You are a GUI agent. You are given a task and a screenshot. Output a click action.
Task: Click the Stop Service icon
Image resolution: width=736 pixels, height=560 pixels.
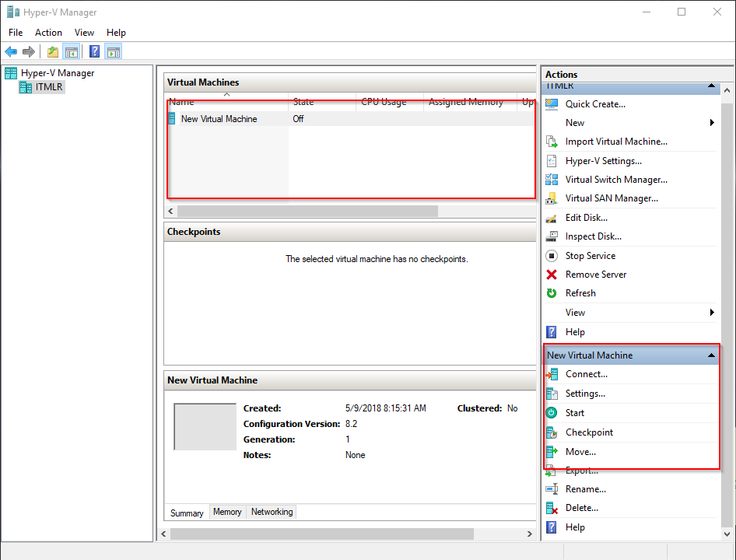(x=552, y=256)
